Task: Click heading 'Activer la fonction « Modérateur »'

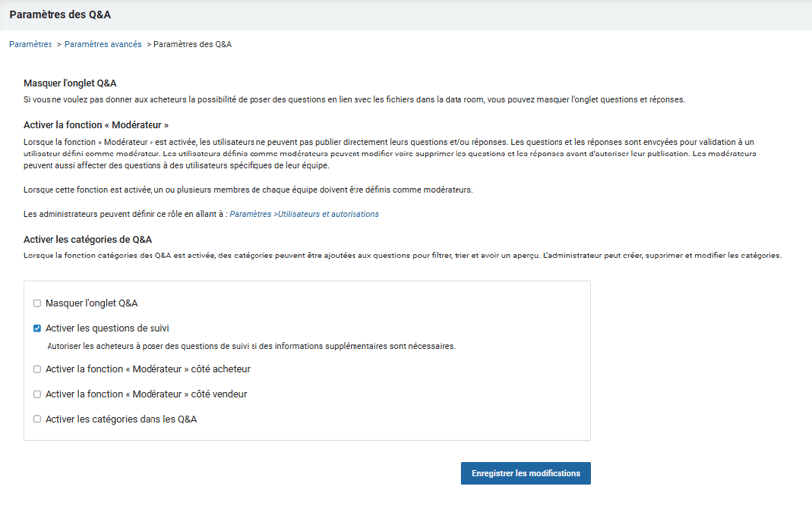Action: 96,125
